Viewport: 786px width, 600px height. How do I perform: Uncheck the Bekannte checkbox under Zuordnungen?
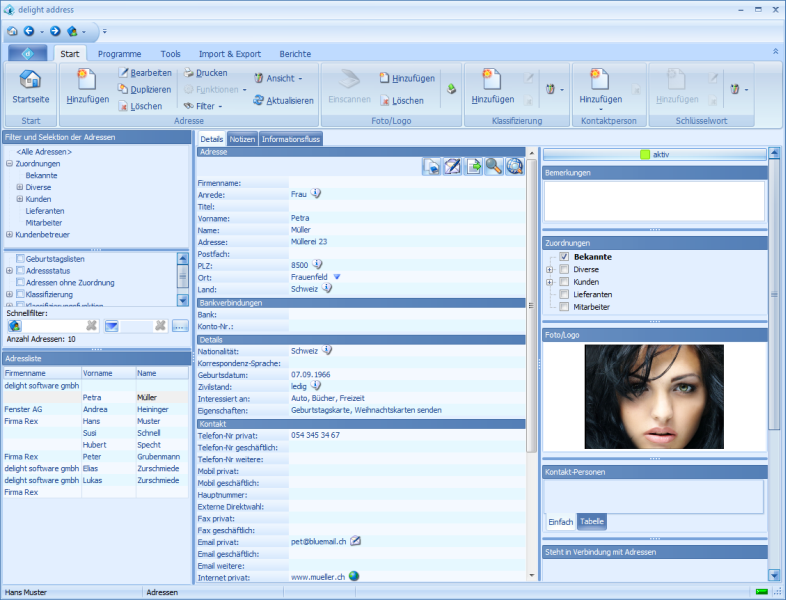pyautogui.click(x=564, y=257)
